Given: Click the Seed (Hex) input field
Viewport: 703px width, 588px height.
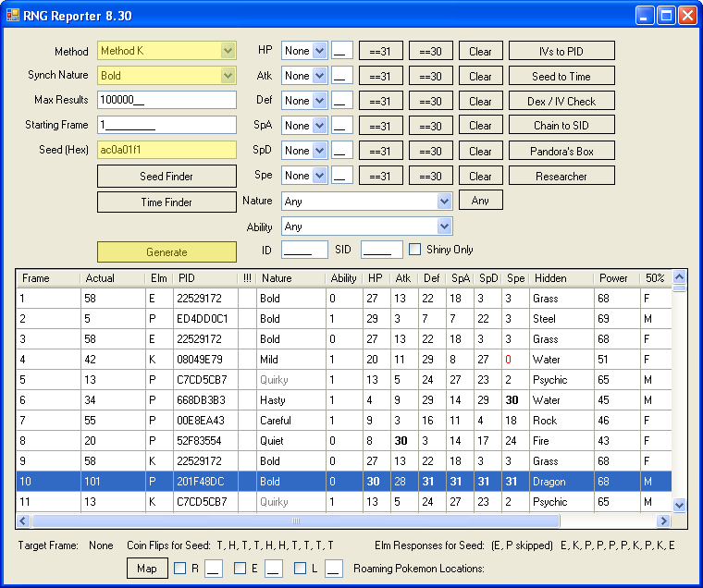Looking at the screenshot, I should coord(166,150).
